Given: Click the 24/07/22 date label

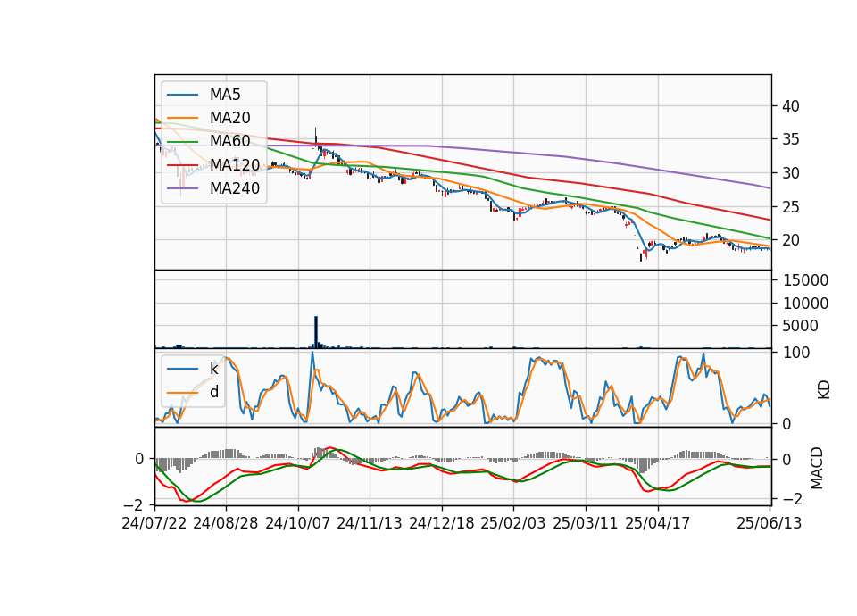Looking at the screenshot, I should click(x=154, y=523).
